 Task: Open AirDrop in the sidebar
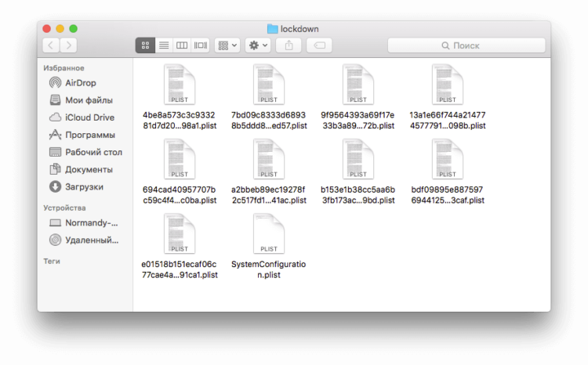click(80, 83)
